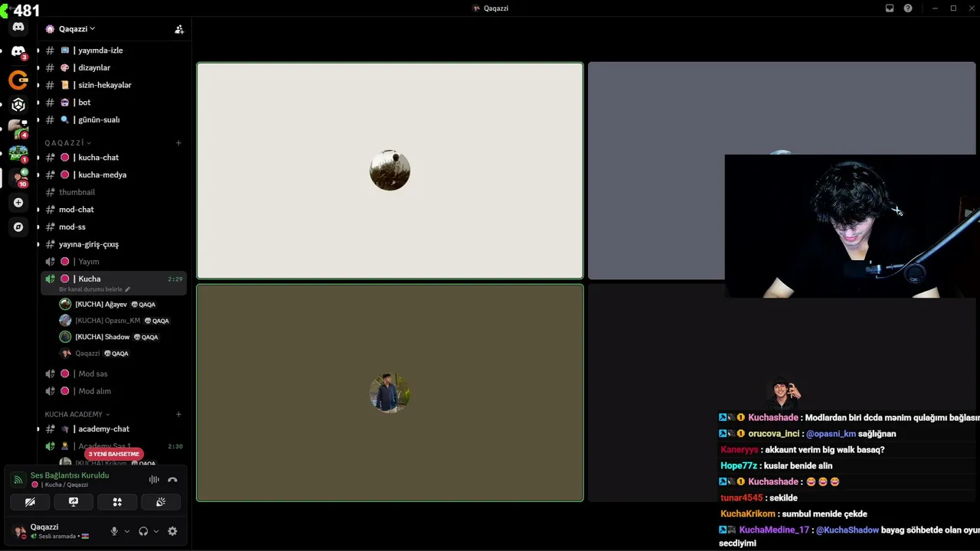This screenshot has width=980, height=551.
Task: Deafen with the headphones button
Action: (x=143, y=531)
